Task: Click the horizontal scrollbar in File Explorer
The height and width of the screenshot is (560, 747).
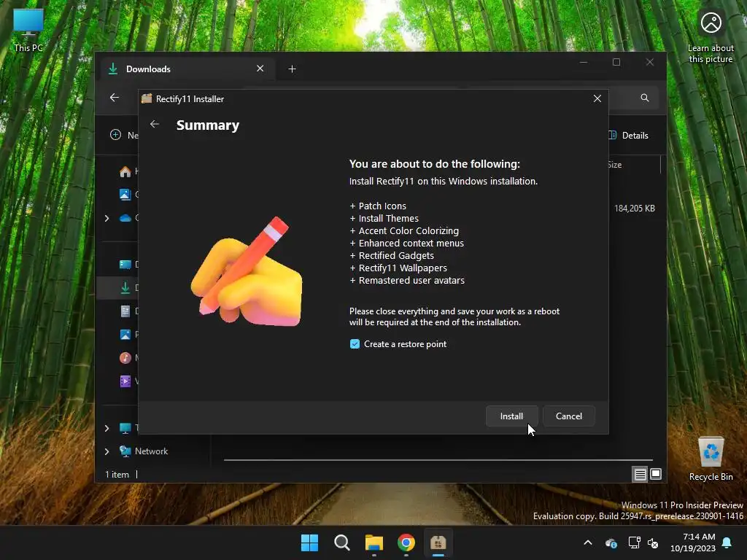Action: [438, 460]
